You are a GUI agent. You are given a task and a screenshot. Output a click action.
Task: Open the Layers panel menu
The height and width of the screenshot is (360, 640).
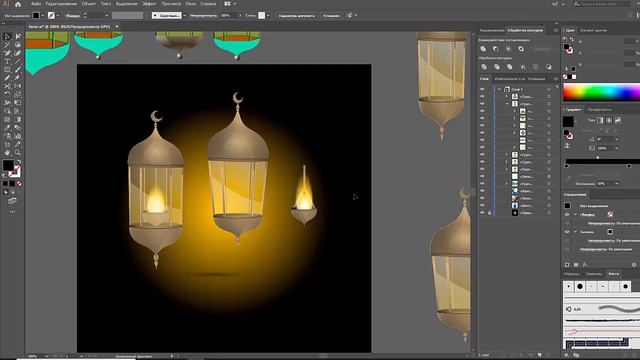[556, 78]
